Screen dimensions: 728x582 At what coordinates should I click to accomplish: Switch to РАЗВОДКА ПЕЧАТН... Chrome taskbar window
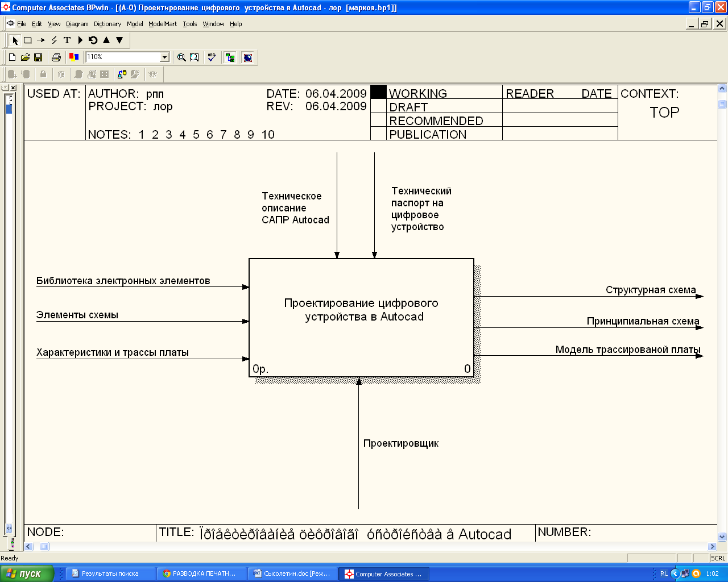pos(202,573)
